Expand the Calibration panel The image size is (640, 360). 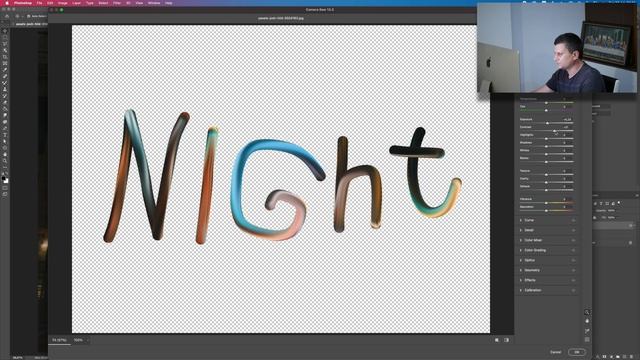(x=521, y=290)
